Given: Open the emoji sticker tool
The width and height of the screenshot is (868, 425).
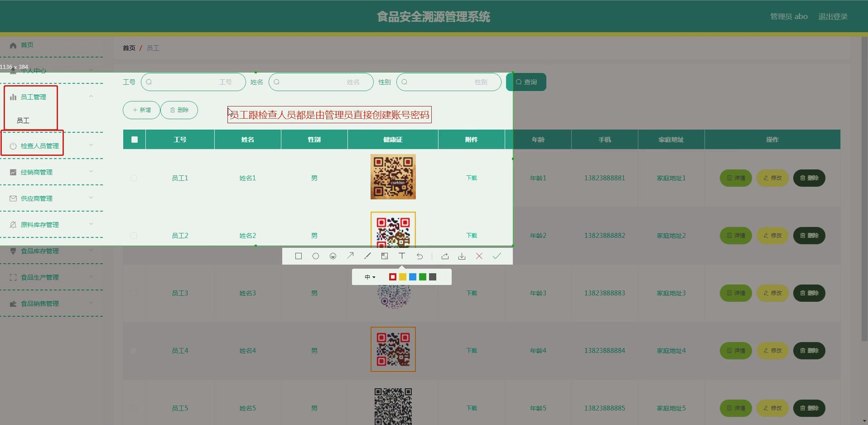Looking at the screenshot, I should [x=333, y=256].
